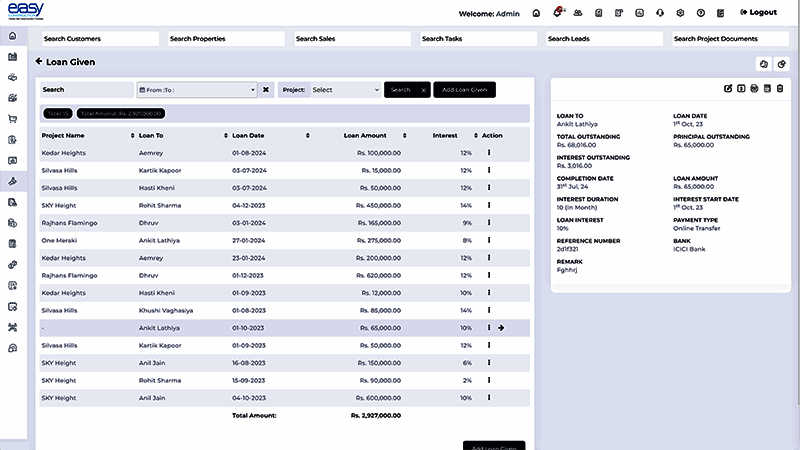800x450 pixels.
Task: Open the settings gear icon
Action: (x=680, y=13)
